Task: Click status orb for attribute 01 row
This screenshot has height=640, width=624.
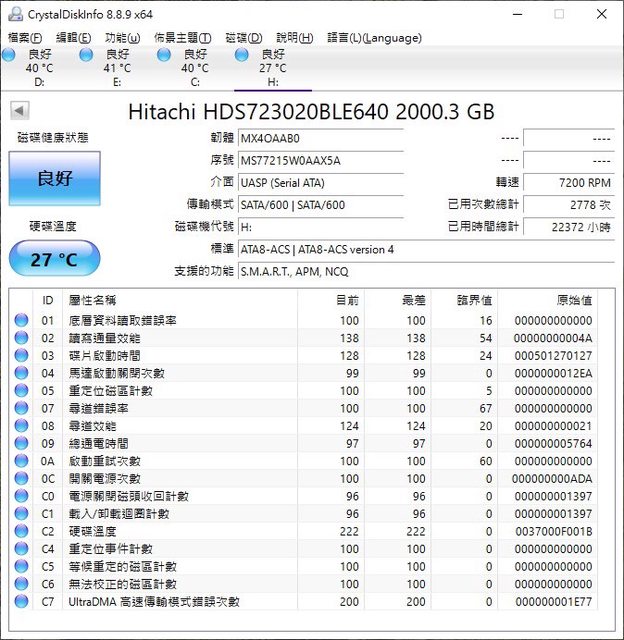Action: 21,321
